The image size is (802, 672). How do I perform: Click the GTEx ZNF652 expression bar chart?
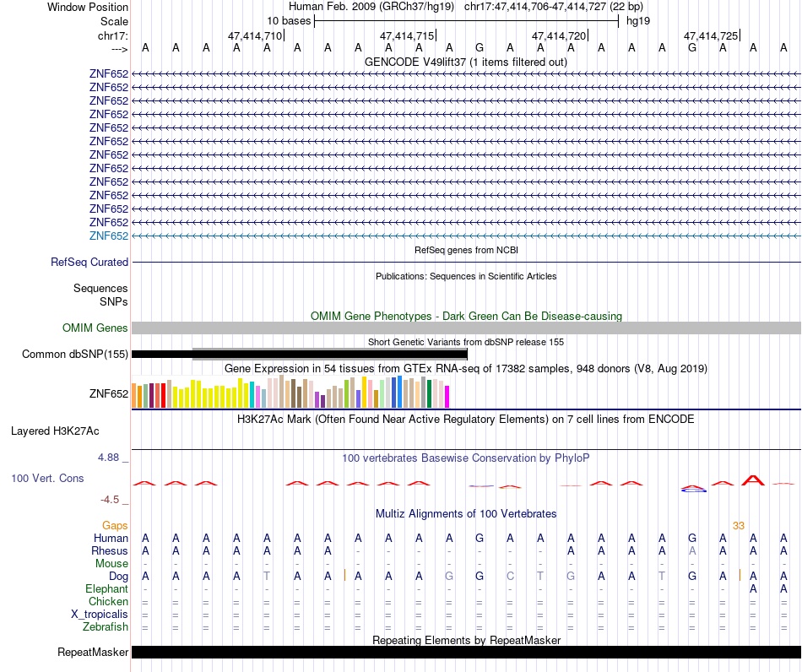[x=290, y=393]
